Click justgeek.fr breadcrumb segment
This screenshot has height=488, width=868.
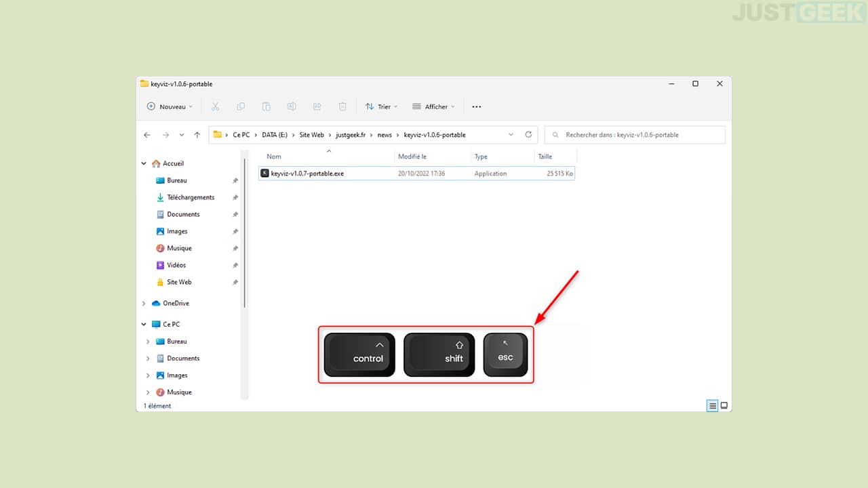[351, 135]
